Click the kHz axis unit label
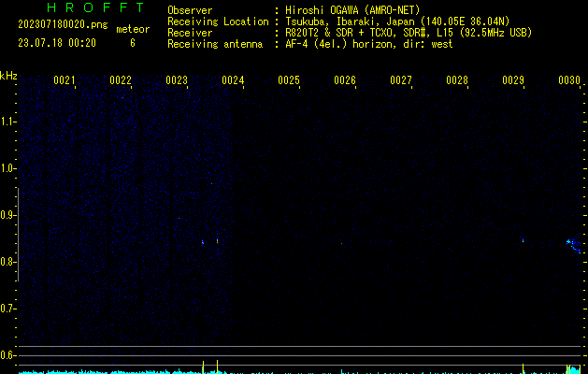588x374 pixels. (x=8, y=75)
